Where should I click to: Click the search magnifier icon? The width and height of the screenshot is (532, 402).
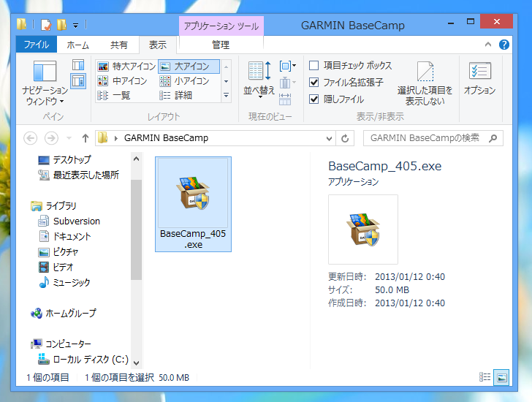pyautogui.click(x=493, y=138)
